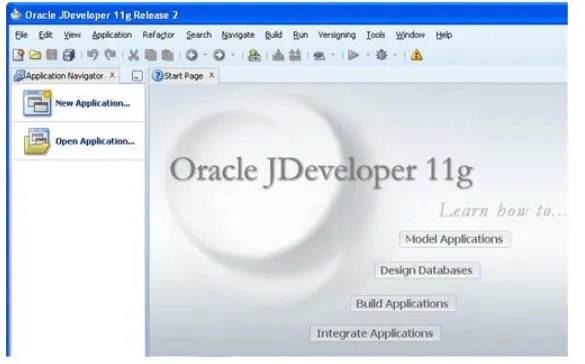Open the Refactor menu
Viewport: 585px width, 364px height.
pos(159,35)
